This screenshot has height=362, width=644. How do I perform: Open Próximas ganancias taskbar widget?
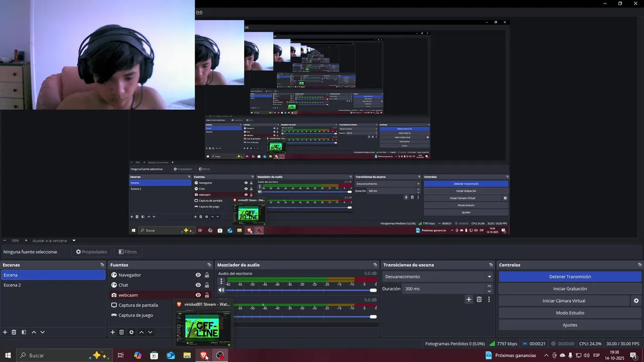[x=511, y=355]
